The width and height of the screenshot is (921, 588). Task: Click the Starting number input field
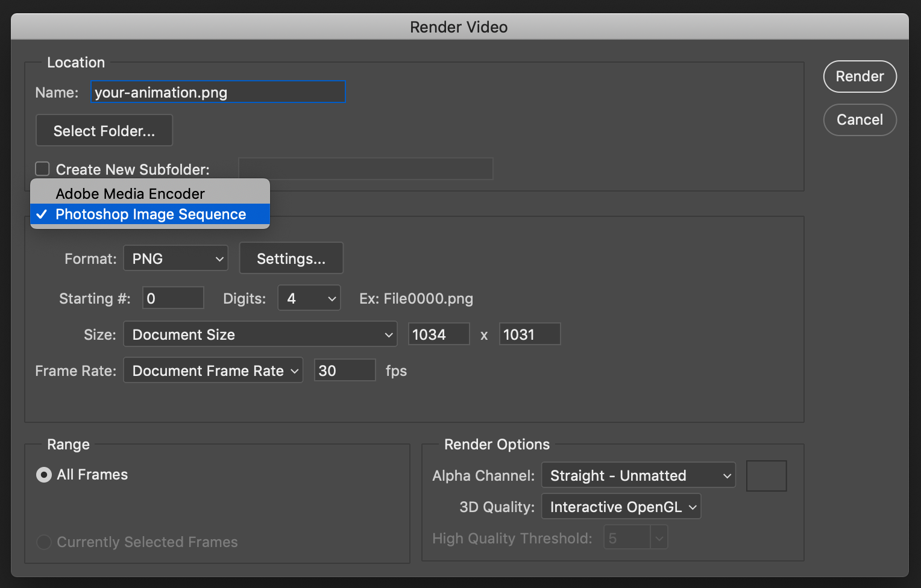173,298
